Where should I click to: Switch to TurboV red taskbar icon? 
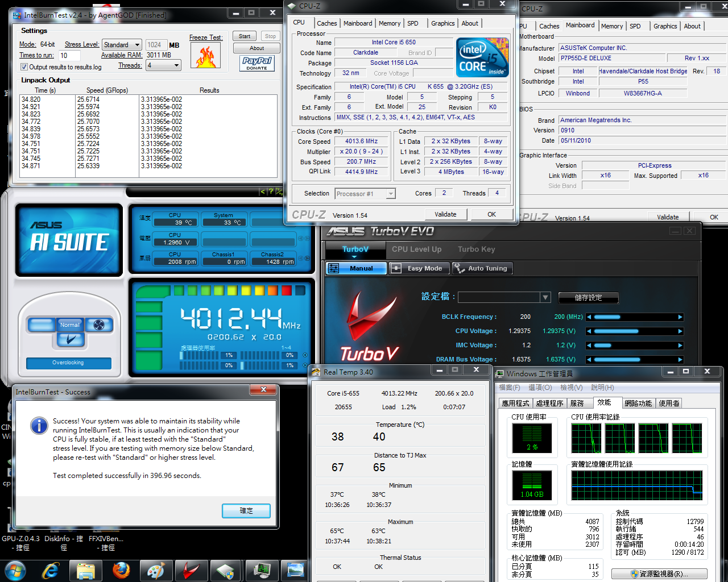pos(191,571)
